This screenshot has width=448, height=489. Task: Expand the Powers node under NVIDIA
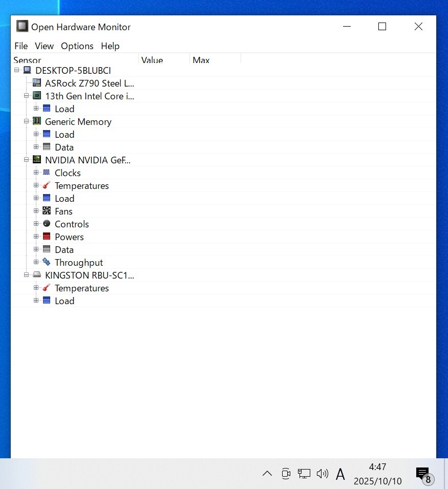coord(36,237)
